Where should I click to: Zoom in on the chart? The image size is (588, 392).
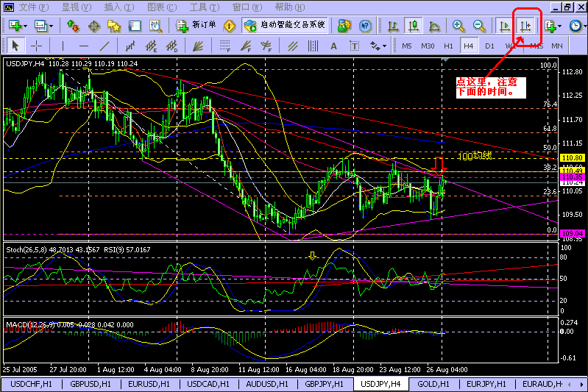459,26
